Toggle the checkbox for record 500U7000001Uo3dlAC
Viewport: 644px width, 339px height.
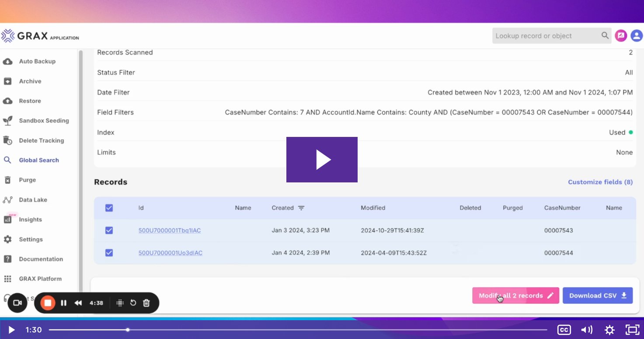point(109,252)
